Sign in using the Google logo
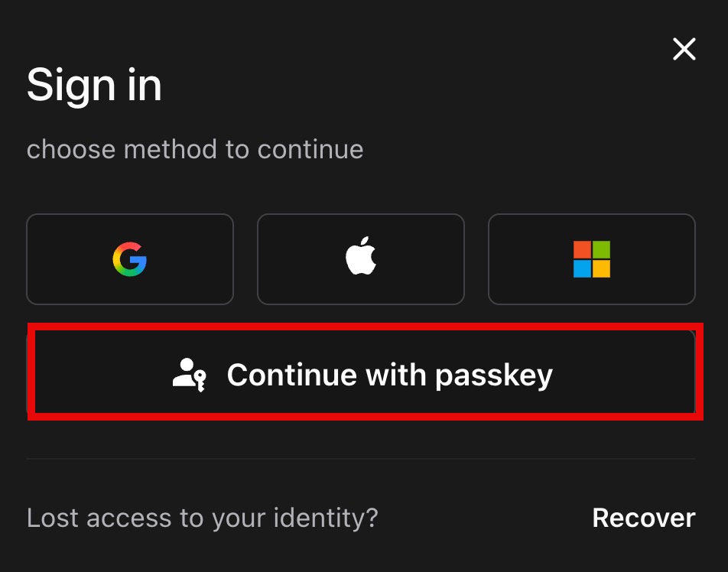Image resolution: width=728 pixels, height=572 pixels. point(129,259)
